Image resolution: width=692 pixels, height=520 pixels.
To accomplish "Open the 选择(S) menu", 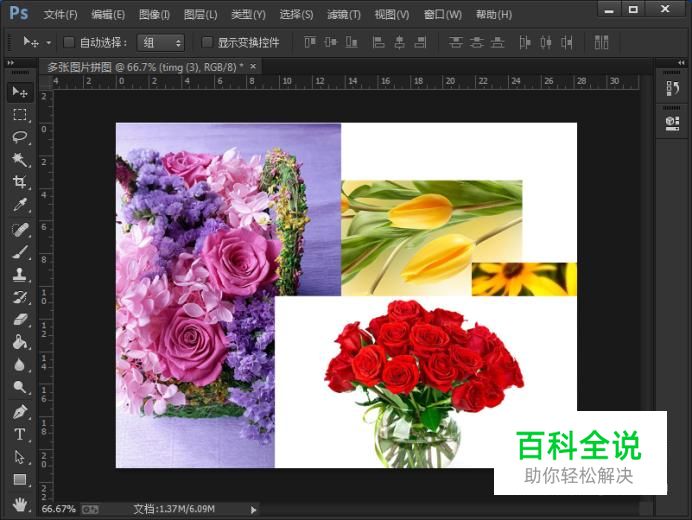I will point(296,15).
